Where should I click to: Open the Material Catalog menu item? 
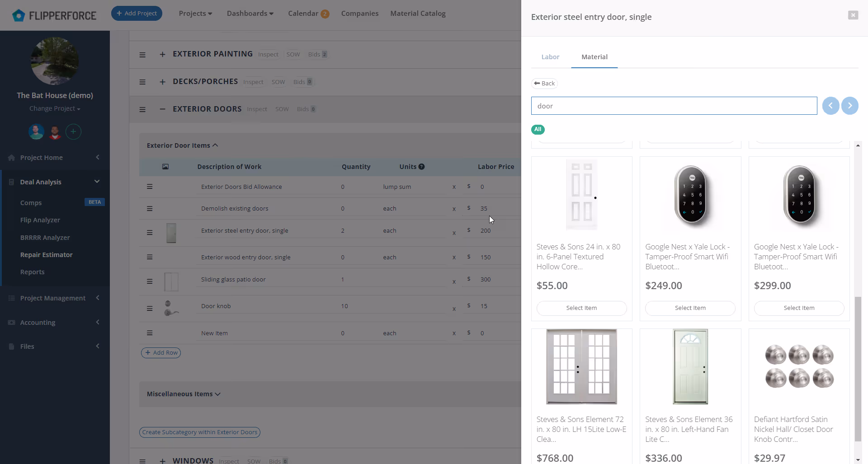point(418,14)
